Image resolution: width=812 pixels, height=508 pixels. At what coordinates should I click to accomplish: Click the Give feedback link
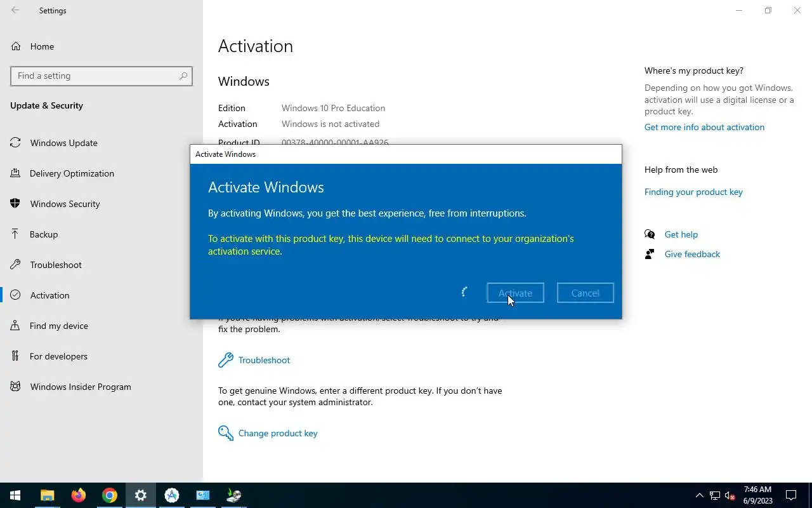[692, 254]
